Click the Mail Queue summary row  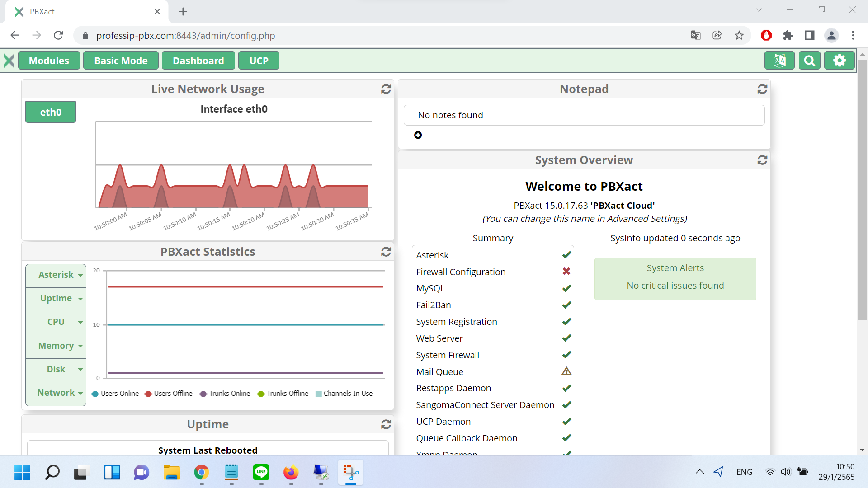[x=493, y=372]
